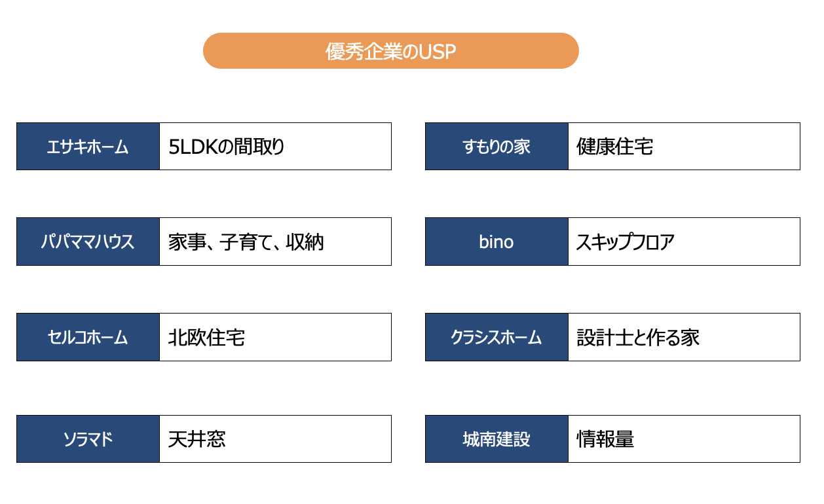The height and width of the screenshot is (504, 824).
Task: Click the 情報量 text box
Action: coord(684,439)
